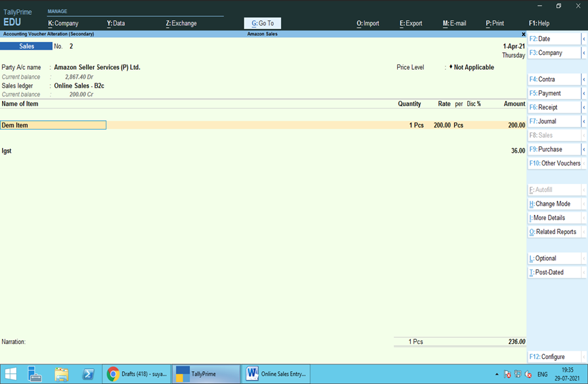The height and width of the screenshot is (384, 588).
Task: Open O: Related Reports
Action: [x=554, y=232]
